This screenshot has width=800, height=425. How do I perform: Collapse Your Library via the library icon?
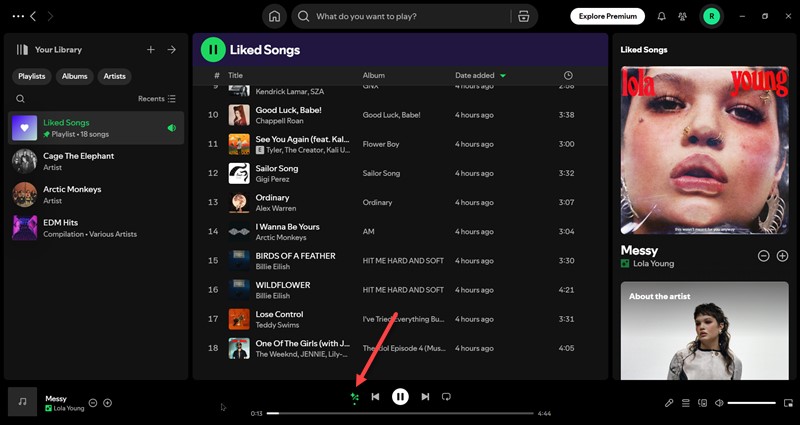(x=22, y=49)
